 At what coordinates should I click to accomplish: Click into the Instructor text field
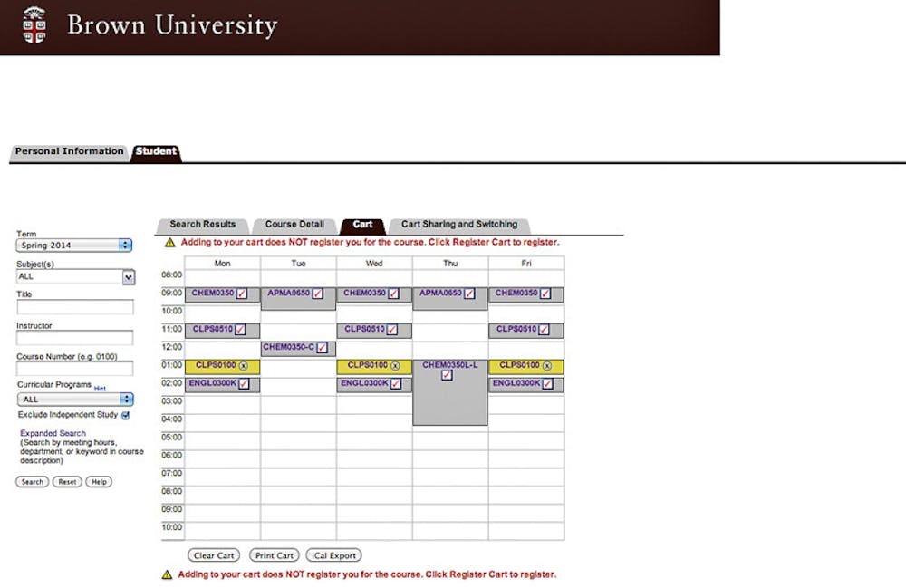click(75, 338)
